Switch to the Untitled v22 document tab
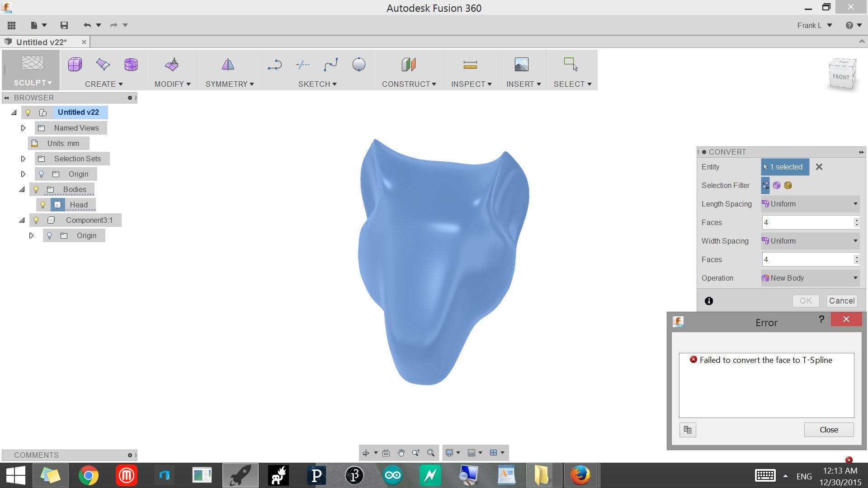The image size is (868, 488). tap(41, 42)
